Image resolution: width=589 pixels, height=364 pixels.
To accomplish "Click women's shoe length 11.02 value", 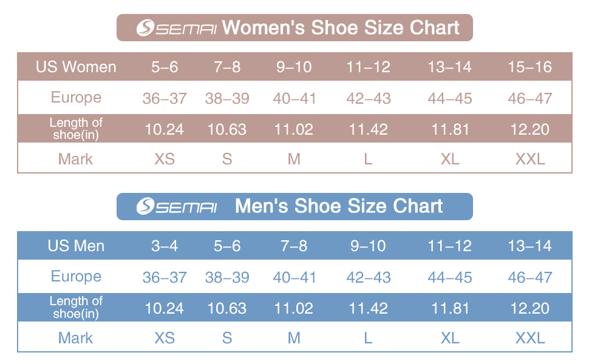I will point(294,129).
